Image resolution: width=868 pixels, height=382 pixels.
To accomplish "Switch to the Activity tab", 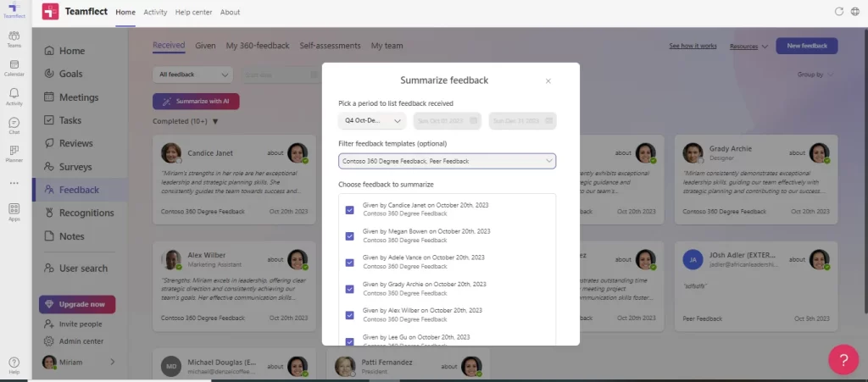I will pyautogui.click(x=155, y=12).
